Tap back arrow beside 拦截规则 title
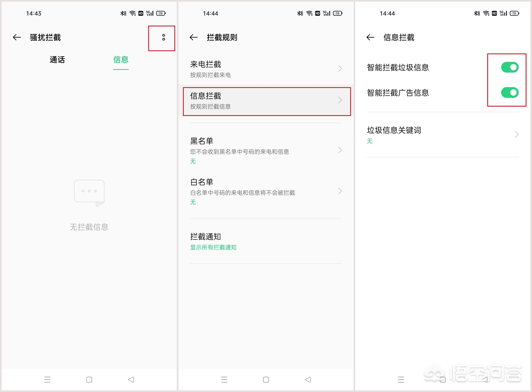The height and width of the screenshot is (392, 532). point(194,37)
